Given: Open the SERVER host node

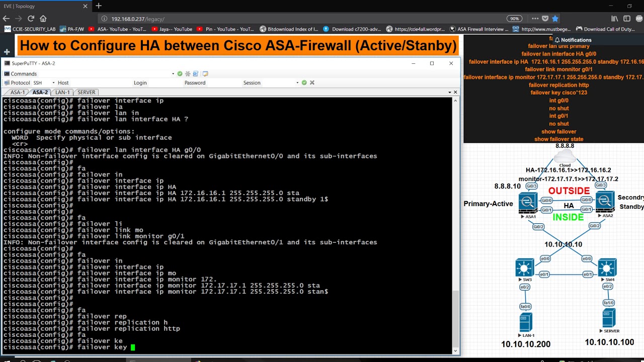Looking at the screenshot, I should point(609,318).
